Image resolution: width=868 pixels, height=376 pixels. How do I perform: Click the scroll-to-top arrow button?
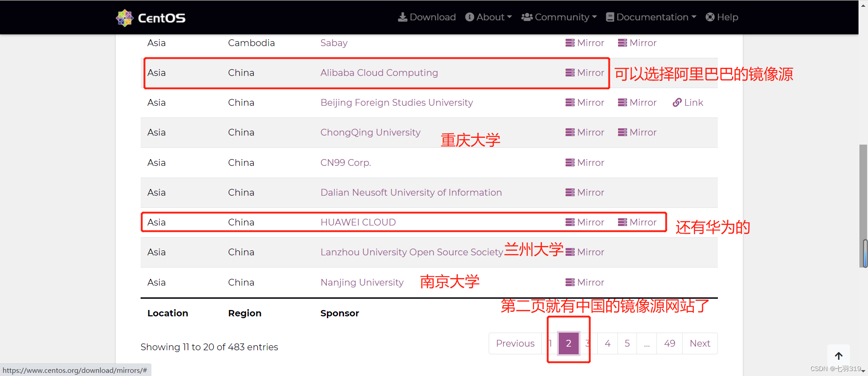click(839, 356)
